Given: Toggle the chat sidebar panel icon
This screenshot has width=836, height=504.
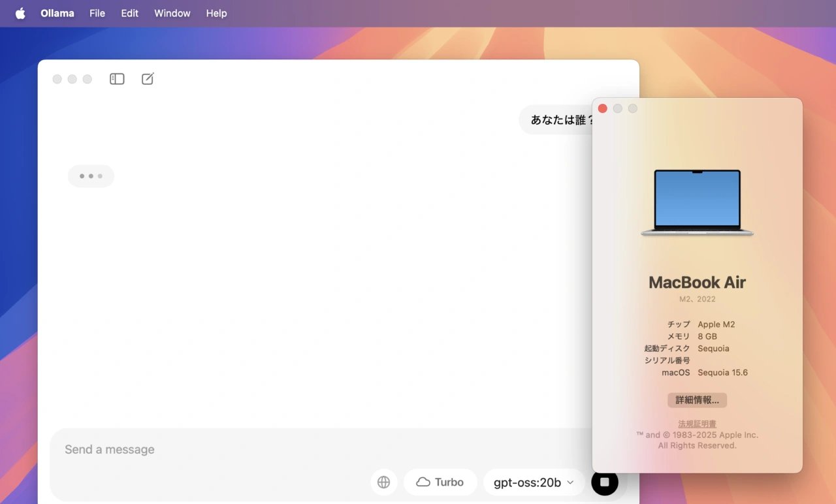Looking at the screenshot, I should click(x=117, y=78).
